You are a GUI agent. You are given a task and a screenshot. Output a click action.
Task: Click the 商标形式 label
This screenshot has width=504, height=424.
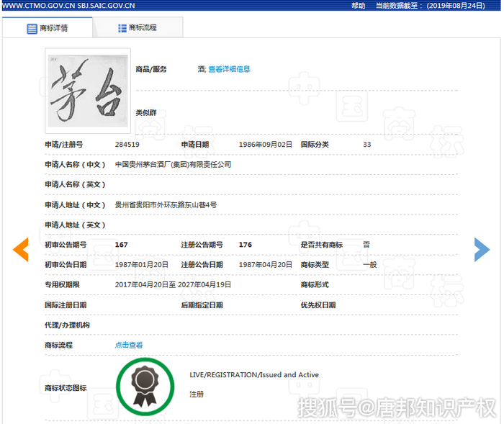(x=315, y=284)
